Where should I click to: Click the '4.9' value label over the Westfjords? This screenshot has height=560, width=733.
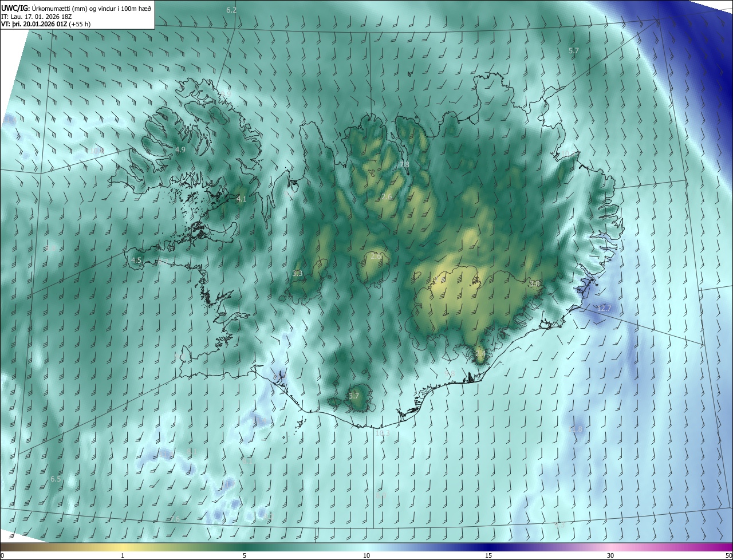(180, 150)
